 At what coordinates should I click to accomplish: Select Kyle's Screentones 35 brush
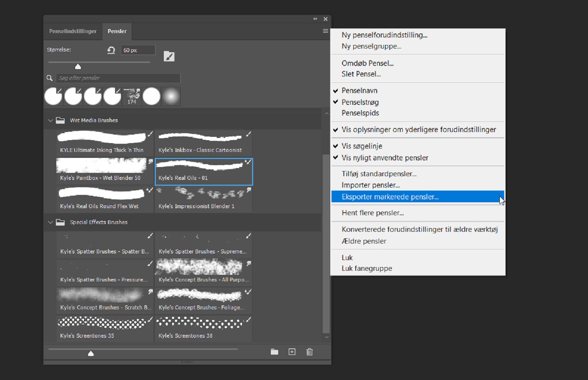coord(105,329)
